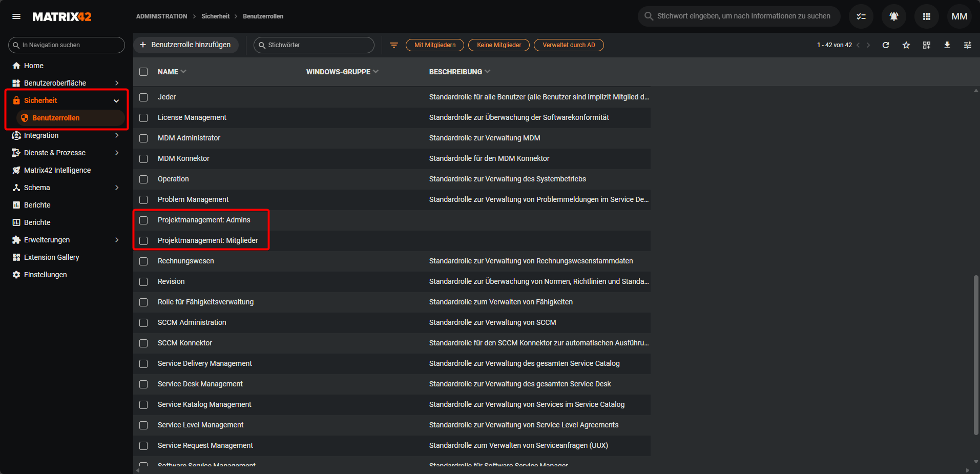Screen dimensions: 980x474
Task: Toggle the select-all checkbox in header
Action: (x=143, y=72)
